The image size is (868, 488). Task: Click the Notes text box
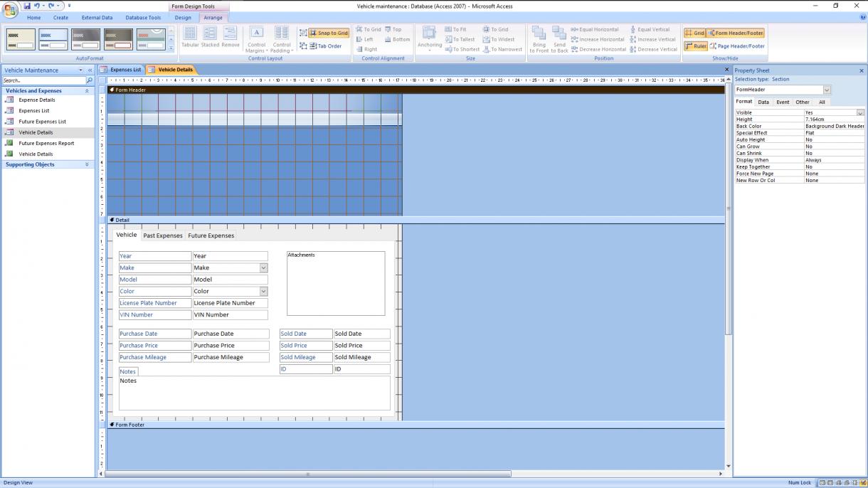click(x=254, y=393)
